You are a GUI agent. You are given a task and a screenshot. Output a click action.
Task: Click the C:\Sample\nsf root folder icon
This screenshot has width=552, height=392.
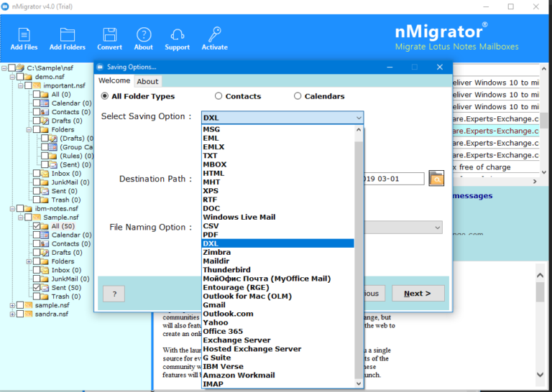pos(20,67)
